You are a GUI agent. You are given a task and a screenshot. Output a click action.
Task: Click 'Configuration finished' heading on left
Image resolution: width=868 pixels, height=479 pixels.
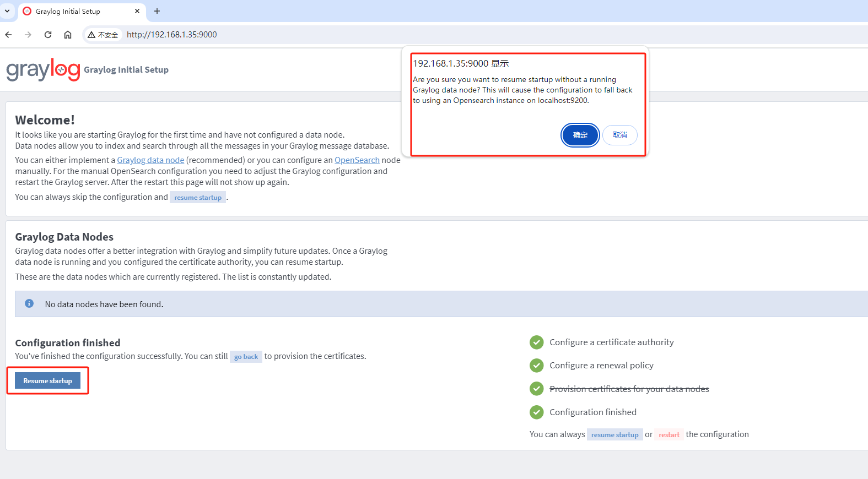tap(67, 342)
